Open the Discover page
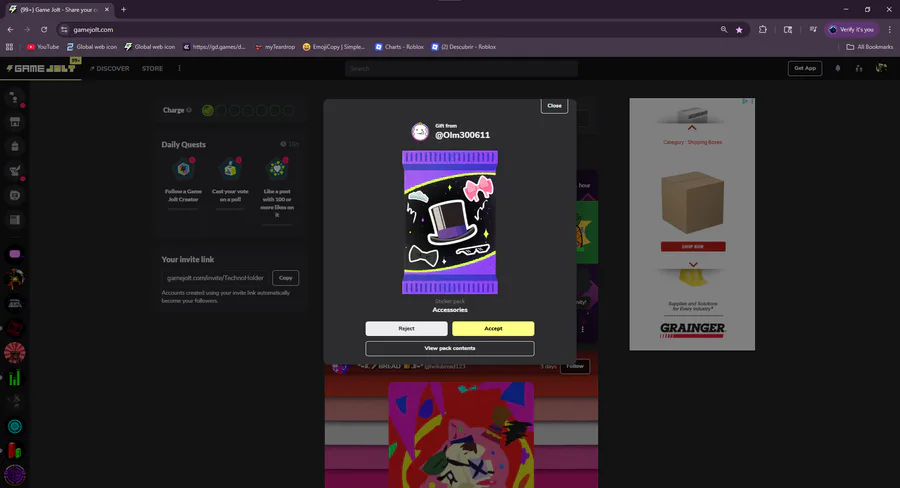 coord(110,68)
